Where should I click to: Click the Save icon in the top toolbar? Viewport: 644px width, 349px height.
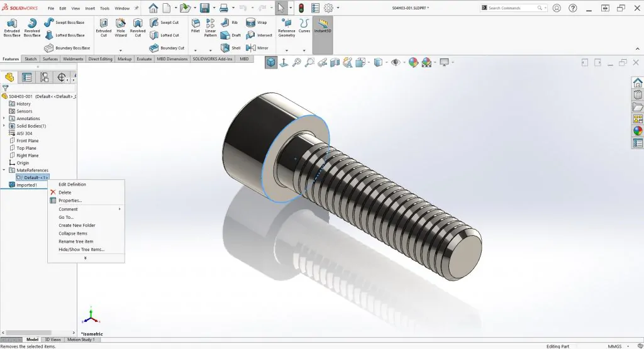[204, 8]
